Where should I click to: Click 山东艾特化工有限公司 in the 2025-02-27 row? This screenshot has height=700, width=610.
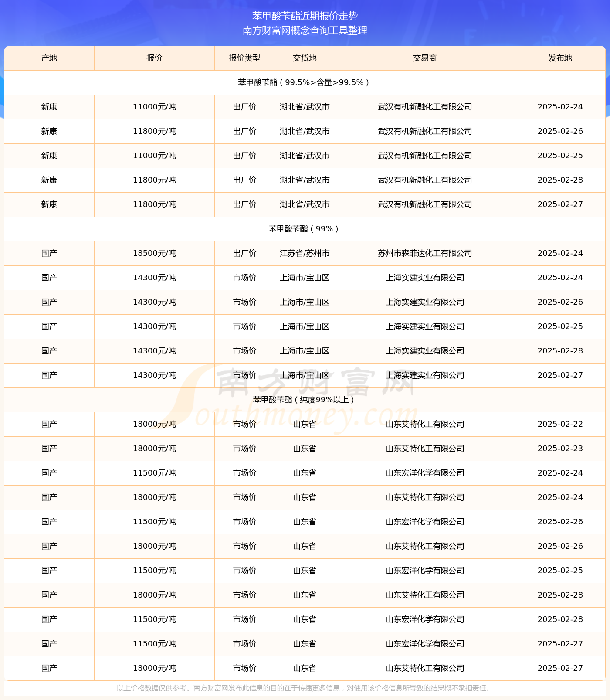pyautogui.click(x=425, y=668)
